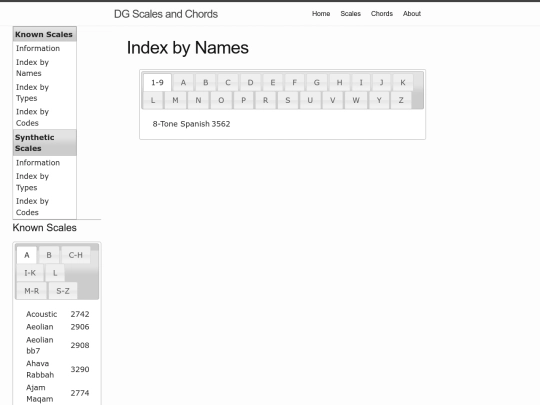Open Index by Types under Synthetic Scales
Image resolution: width=540 pixels, height=405 pixels.
point(32,182)
